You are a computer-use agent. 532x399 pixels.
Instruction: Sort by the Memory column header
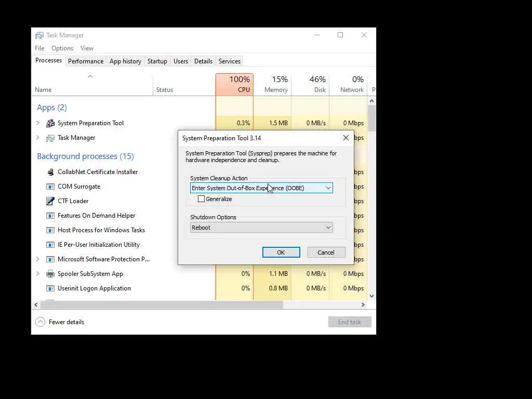click(x=272, y=85)
